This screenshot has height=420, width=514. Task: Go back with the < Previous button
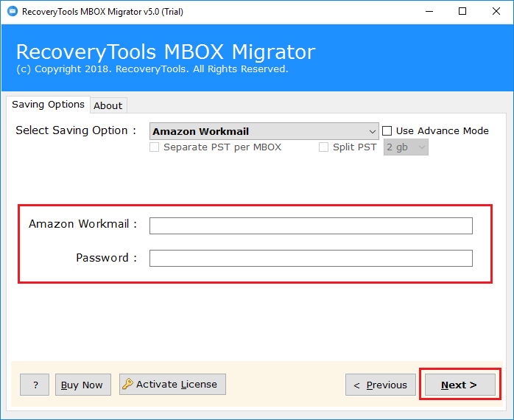pyautogui.click(x=380, y=385)
